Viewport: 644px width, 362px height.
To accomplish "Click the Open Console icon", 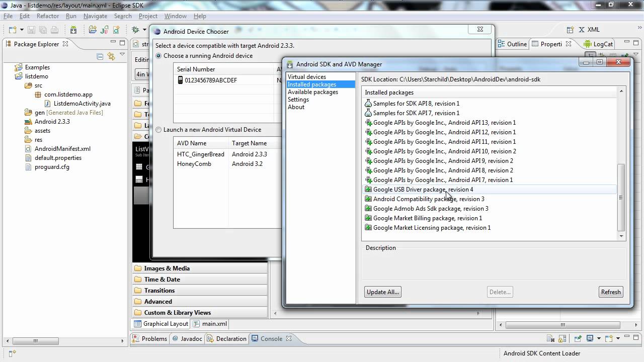I will pyautogui.click(x=609, y=338).
